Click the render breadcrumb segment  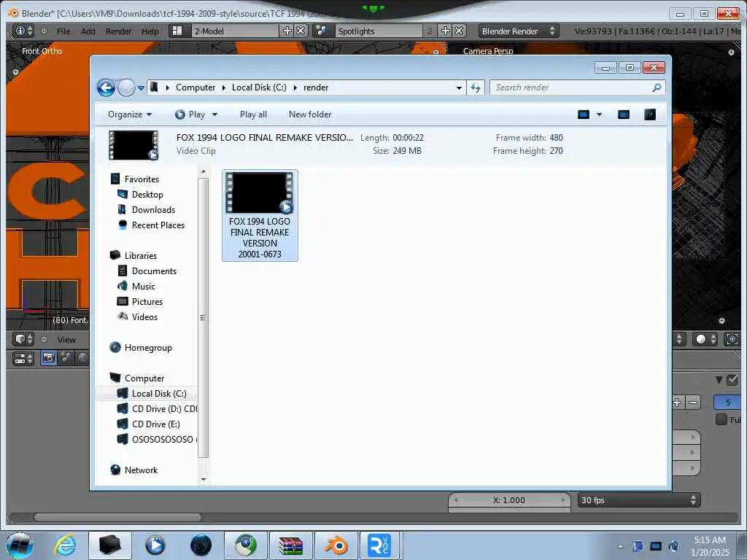click(316, 87)
